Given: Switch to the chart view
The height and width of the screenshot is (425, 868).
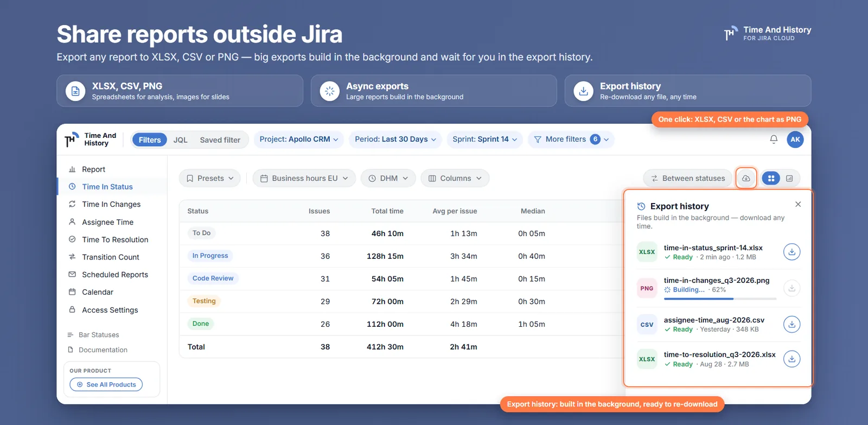Looking at the screenshot, I should pos(789,178).
